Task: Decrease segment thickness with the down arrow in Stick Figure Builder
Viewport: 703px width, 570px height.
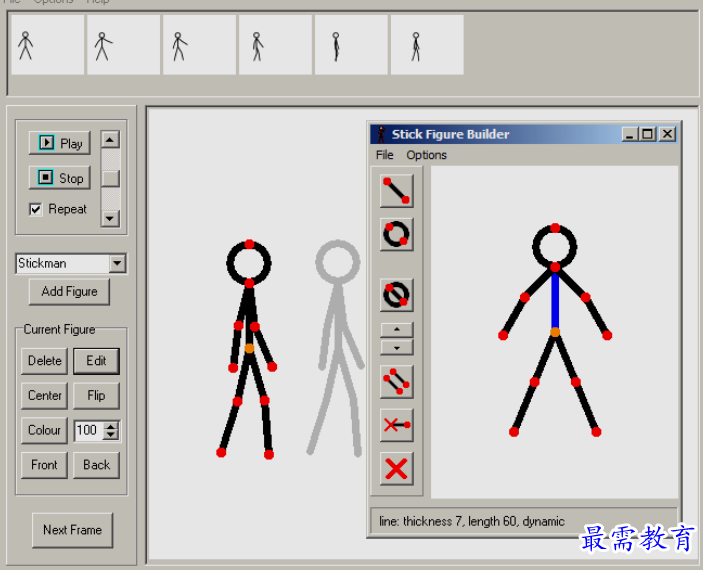Action: pyautogui.click(x=397, y=348)
